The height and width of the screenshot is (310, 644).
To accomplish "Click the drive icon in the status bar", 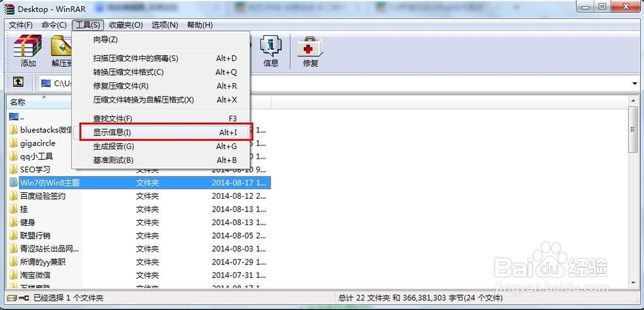I will (12, 298).
